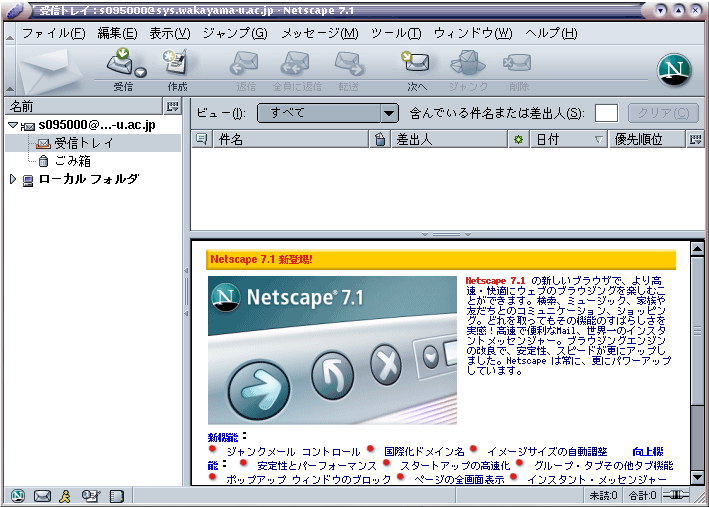Click the scrollbar down arrow in preview
The image size is (709, 507).
coord(697,477)
